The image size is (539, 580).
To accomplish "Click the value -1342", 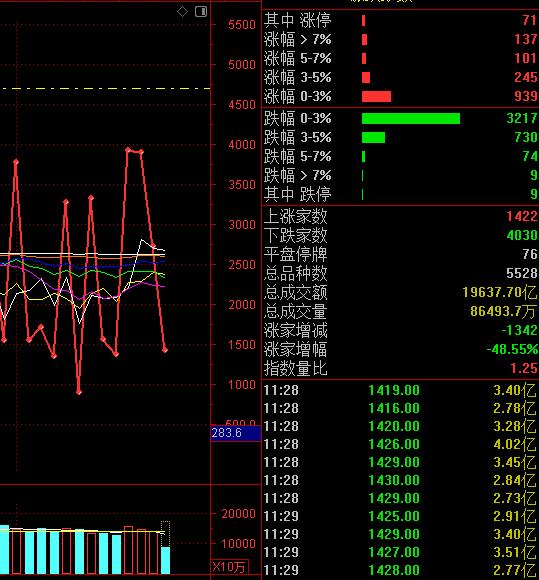I will [x=519, y=330].
